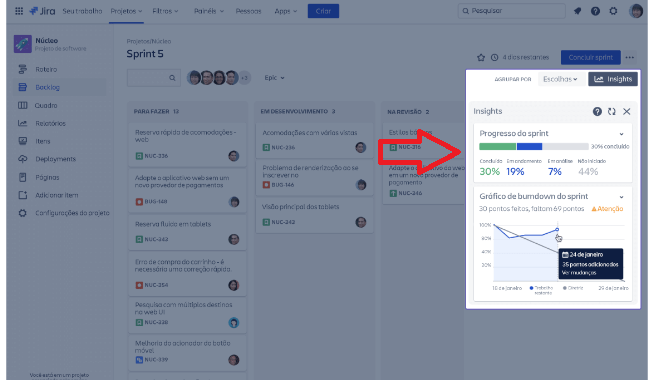Open the Escolhas group-by dropdown
This screenshot has width=659, height=380.
click(x=560, y=79)
